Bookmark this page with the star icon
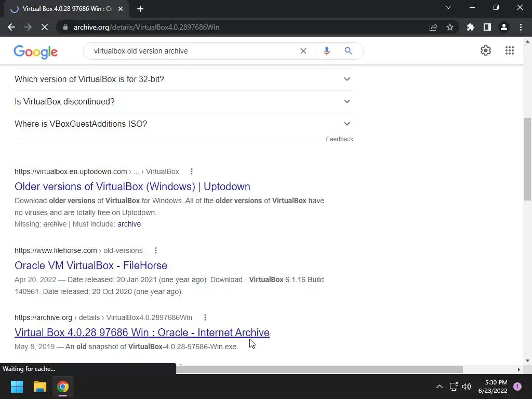 tap(450, 27)
